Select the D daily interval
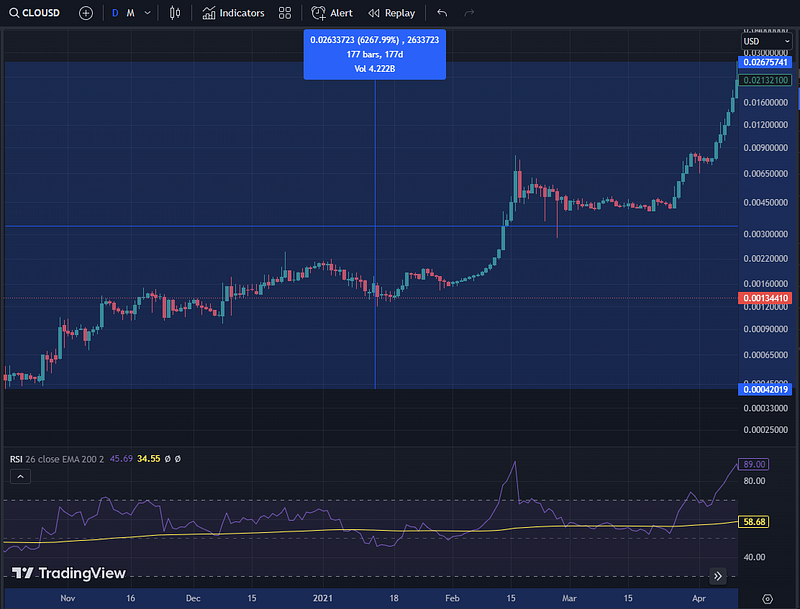Screen dimensions: 800x609 115,13
